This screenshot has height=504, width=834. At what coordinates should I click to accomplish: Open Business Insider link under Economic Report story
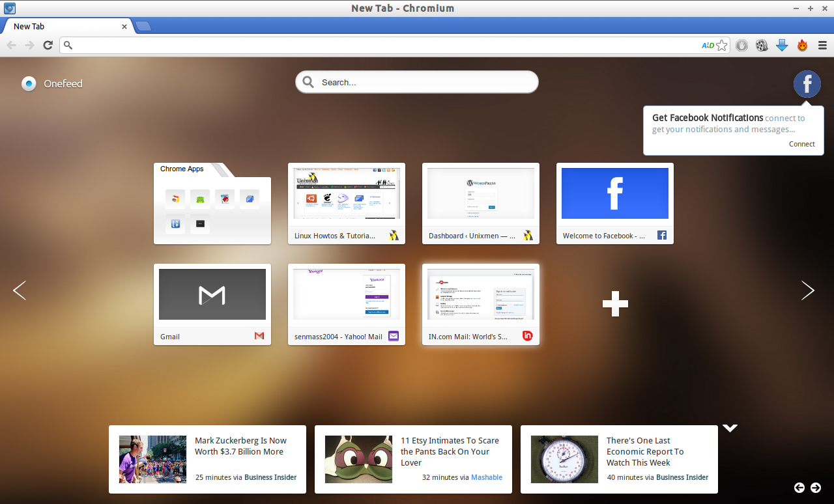click(x=682, y=477)
